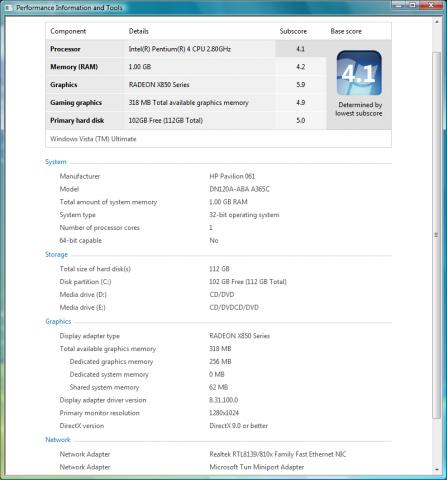Click driver version '8.31.100.0'
447x480 pixels.
(223, 400)
